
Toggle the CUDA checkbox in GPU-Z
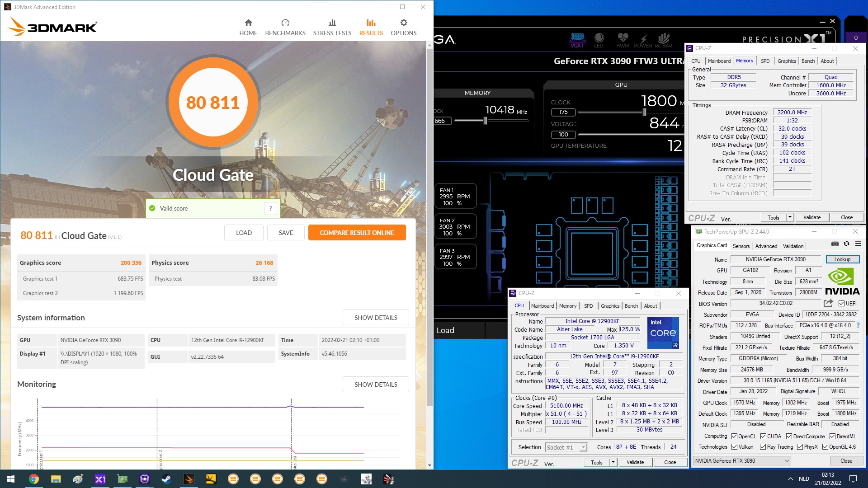pyautogui.click(x=763, y=436)
